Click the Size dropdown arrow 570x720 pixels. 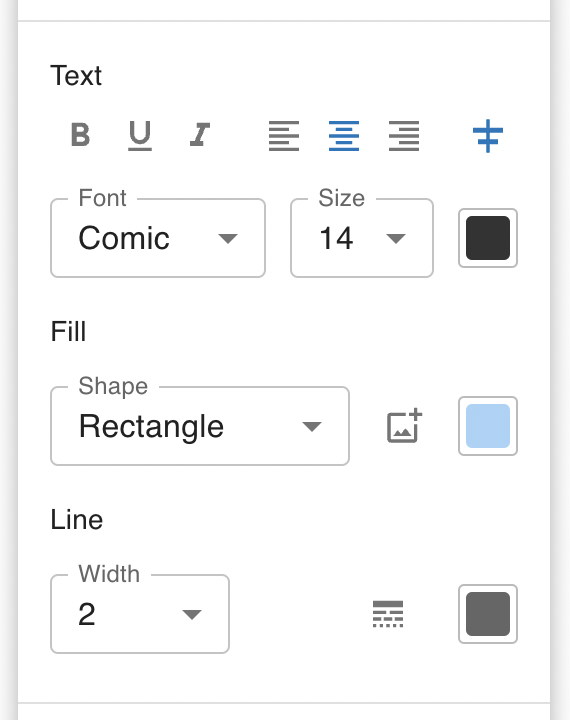[x=396, y=238]
